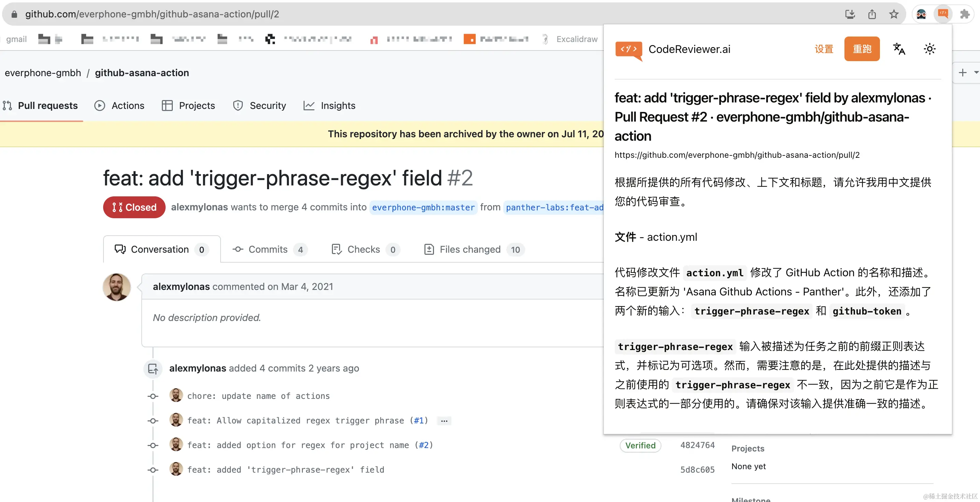Open commit hash 5d8c605
Screen dimensions: 980x502
tap(697, 470)
